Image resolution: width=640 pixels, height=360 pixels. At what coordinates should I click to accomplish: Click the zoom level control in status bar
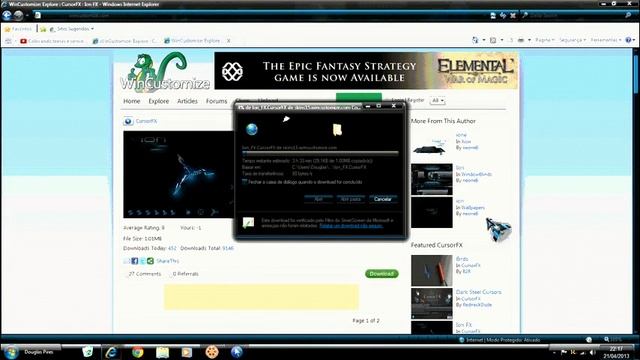[613, 340]
